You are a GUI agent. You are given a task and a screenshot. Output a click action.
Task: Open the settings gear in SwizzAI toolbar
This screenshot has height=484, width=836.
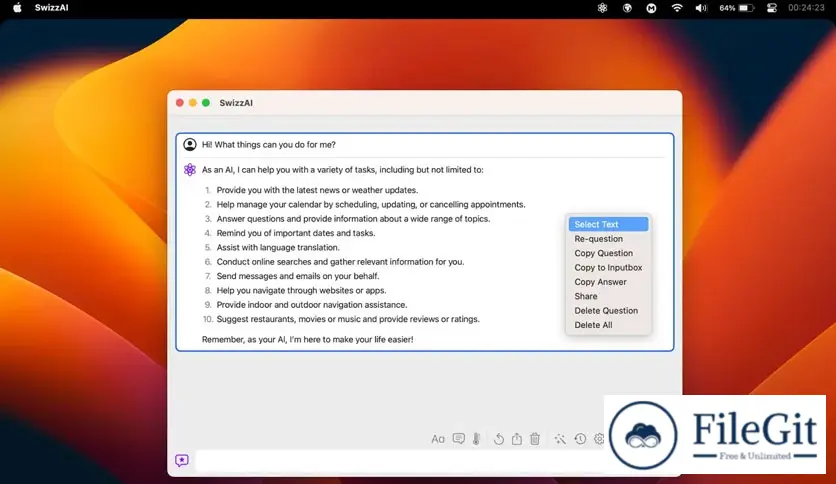coord(599,439)
